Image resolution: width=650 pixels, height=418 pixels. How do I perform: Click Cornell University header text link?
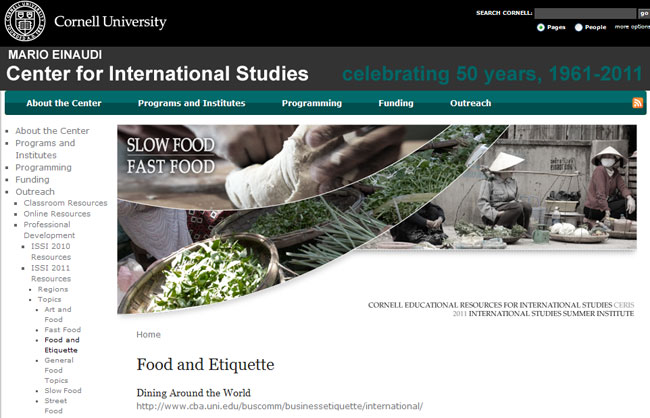click(x=110, y=21)
